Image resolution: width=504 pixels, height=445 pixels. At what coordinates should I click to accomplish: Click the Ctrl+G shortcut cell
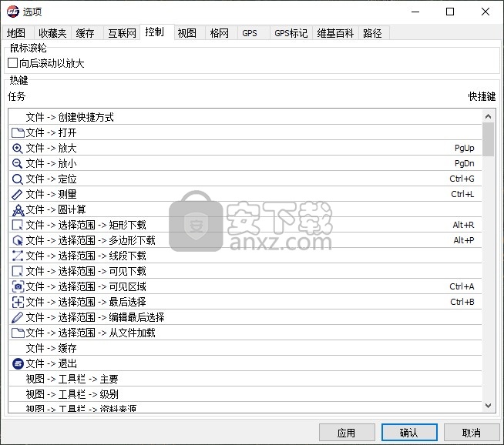coord(462,179)
